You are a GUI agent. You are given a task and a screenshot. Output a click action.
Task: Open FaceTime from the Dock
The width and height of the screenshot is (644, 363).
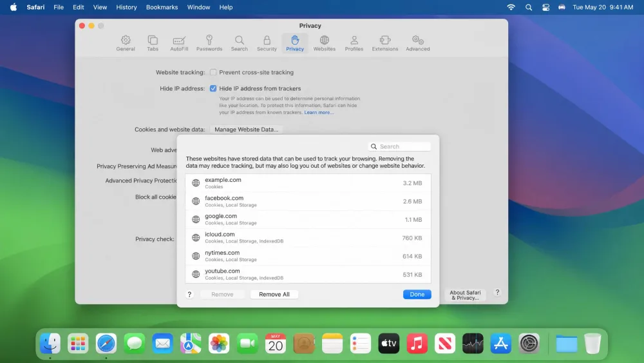pyautogui.click(x=247, y=343)
